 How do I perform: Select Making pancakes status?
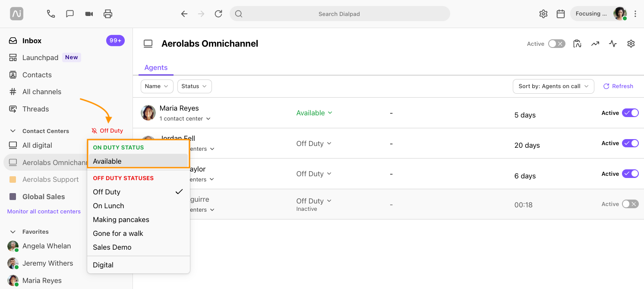click(x=138, y=219)
